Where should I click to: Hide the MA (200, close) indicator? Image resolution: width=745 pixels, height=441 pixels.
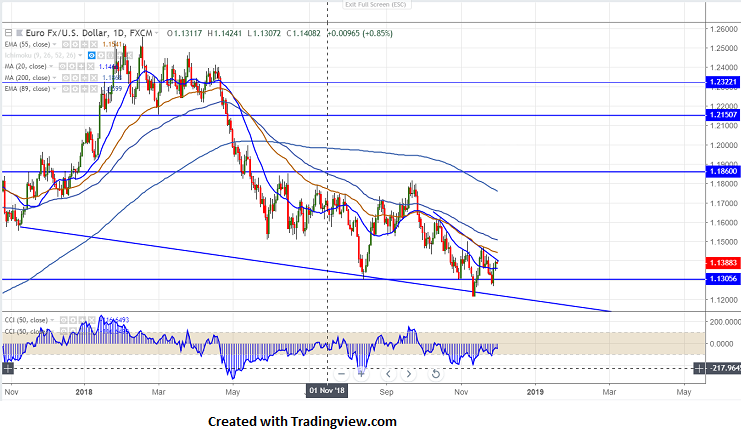[66, 77]
